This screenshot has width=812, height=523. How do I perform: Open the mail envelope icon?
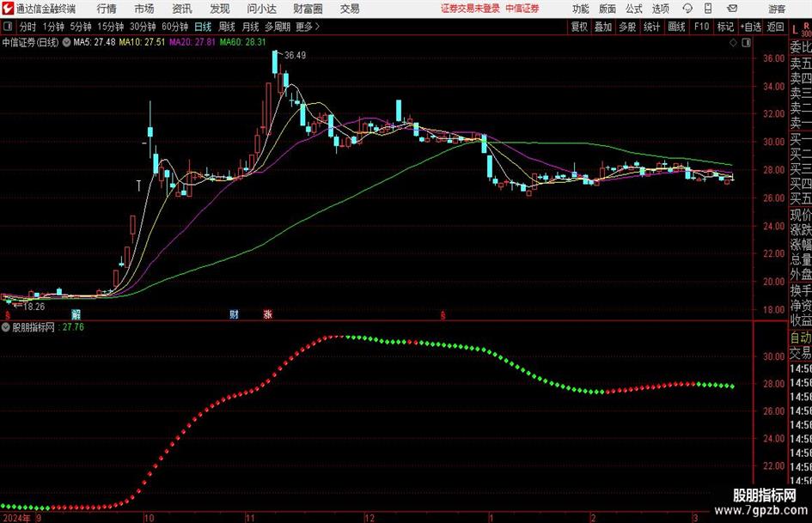(x=732, y=9)
